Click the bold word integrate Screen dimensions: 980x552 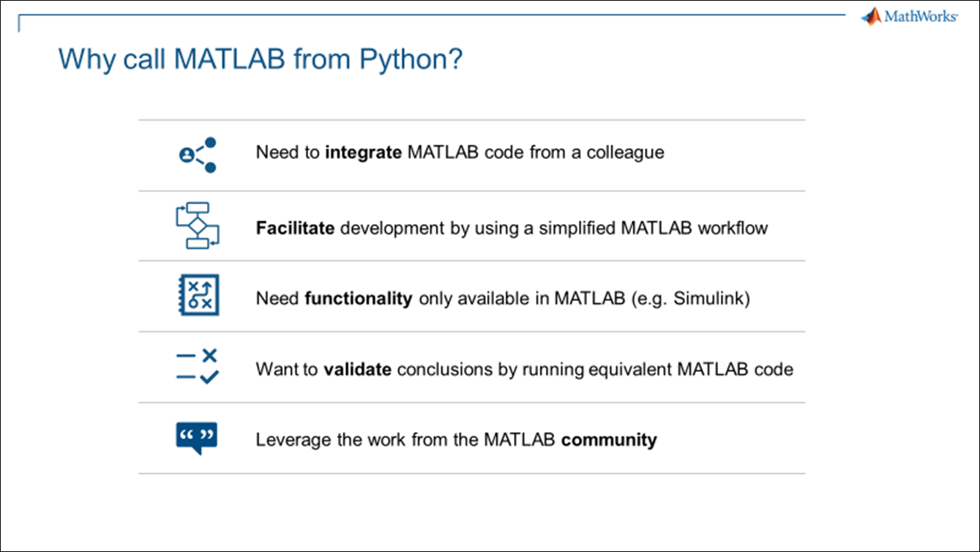point(364,153)
